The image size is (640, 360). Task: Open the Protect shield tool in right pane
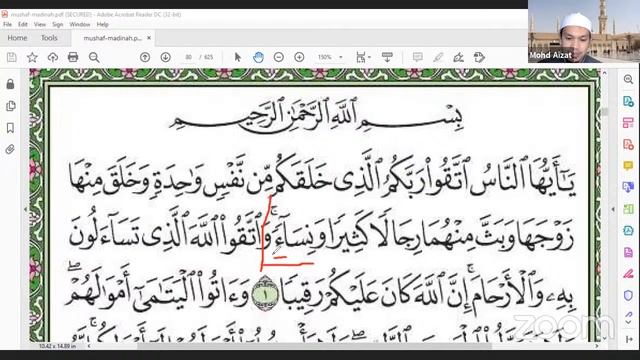[629, 295]
